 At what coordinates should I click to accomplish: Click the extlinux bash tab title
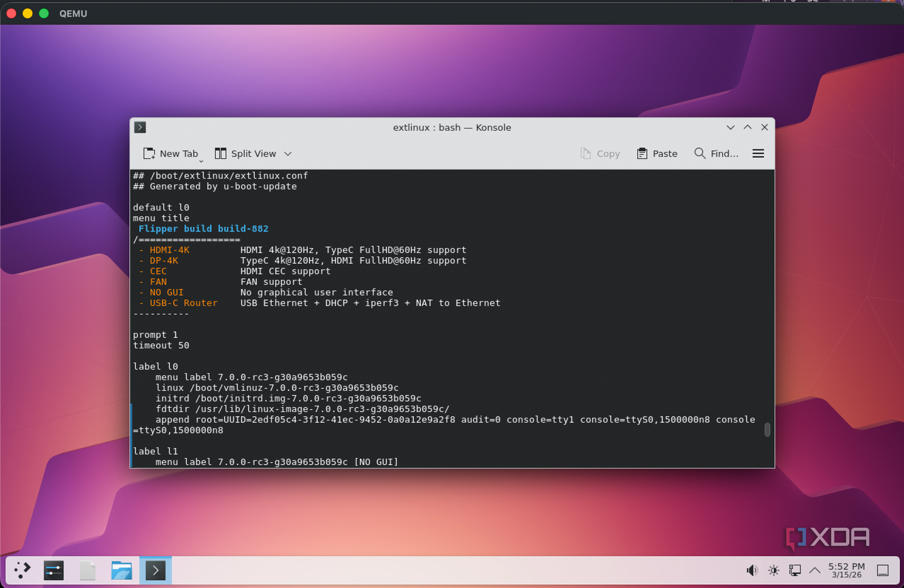tap(452, 127)
